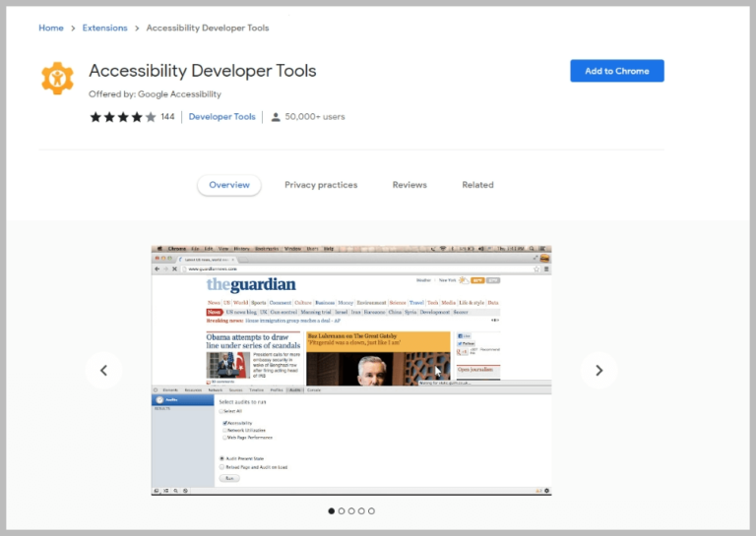Open the Reviews tab
The width and height of the screenshot is (756, 536).
(409, 185)
